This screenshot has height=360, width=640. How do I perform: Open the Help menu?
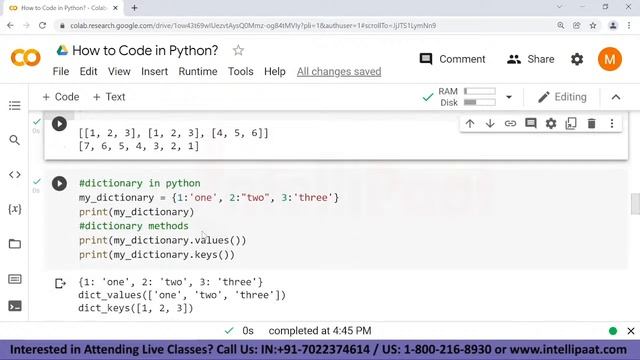pyautogui.click(x=275, y=71)
